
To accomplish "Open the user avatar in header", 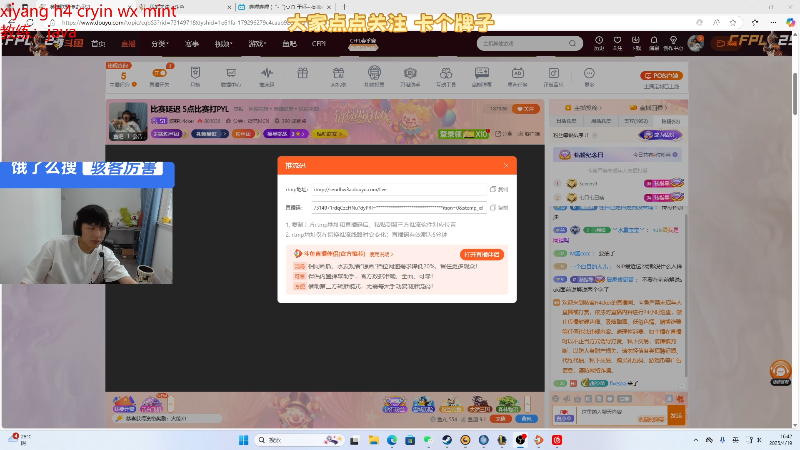I will [x=695, y=43].
